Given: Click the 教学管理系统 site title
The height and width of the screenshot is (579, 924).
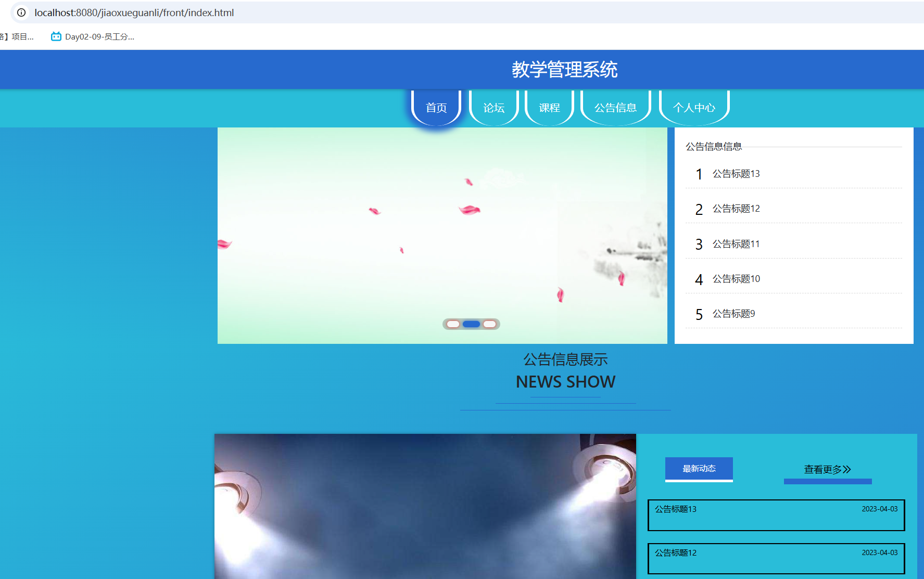Looking at the screenshot, I should click(565, 70).
